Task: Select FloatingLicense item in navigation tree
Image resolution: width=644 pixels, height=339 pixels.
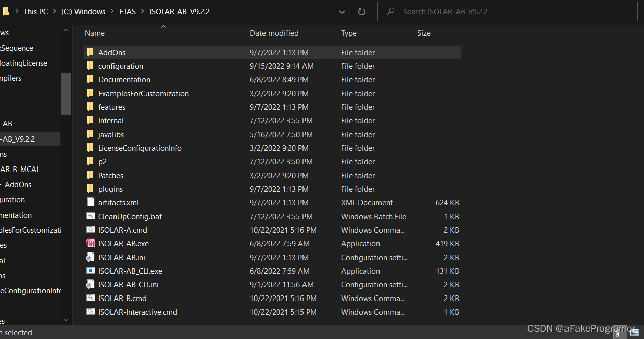Action: [23, 63]
